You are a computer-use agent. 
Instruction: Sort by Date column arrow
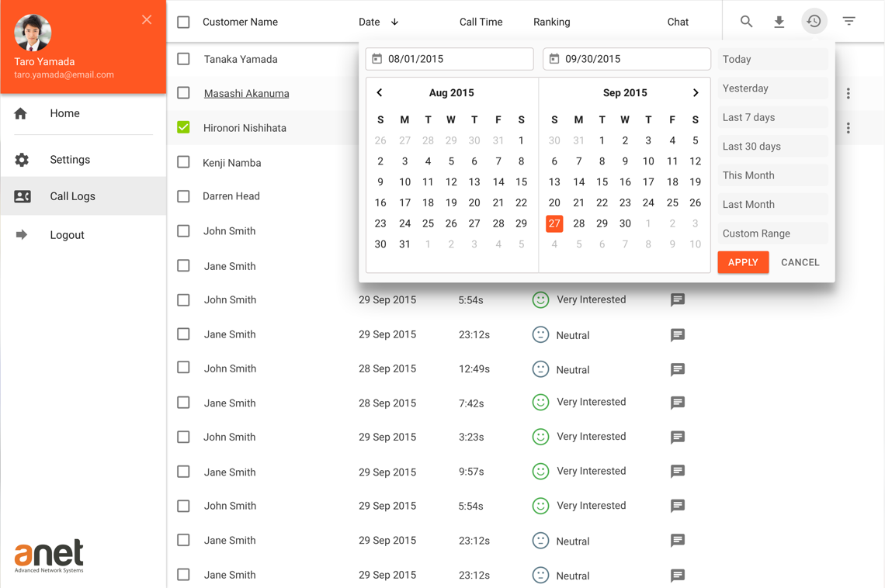[x=394, y=22]
